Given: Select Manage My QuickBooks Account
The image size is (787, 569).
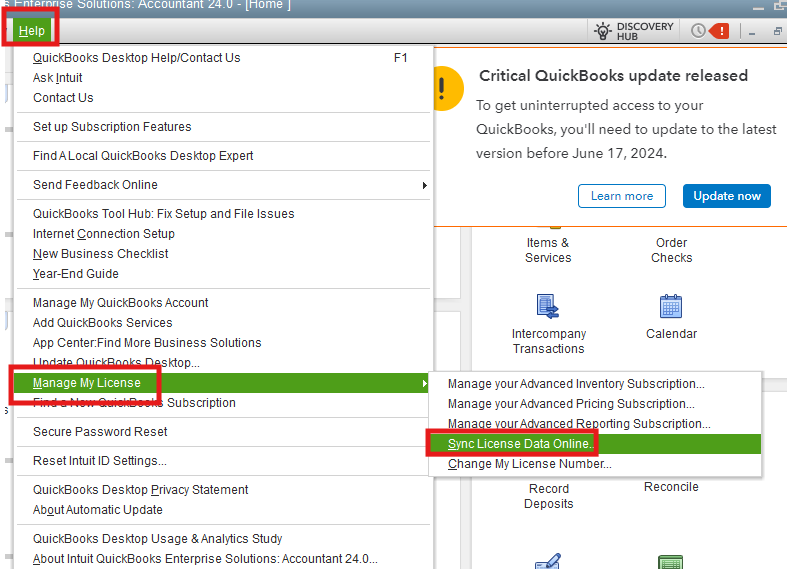Looking at the screenshot, I should click(224, 303).
